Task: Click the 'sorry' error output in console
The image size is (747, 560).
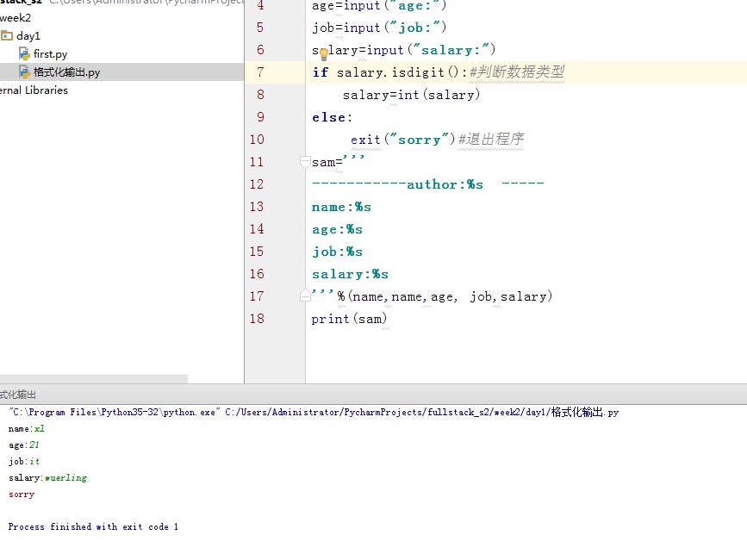Action: tap(22, 495)
